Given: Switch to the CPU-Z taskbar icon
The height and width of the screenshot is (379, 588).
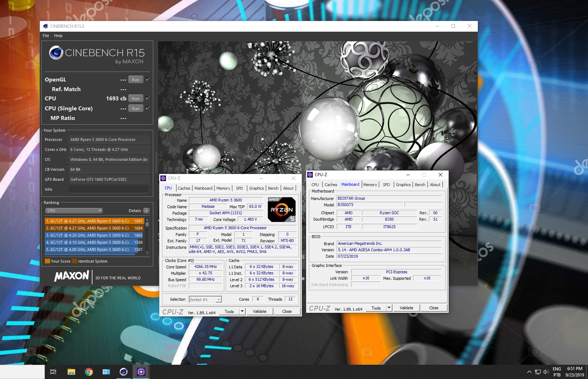Looking at the screenshot, I should point(141,372).
